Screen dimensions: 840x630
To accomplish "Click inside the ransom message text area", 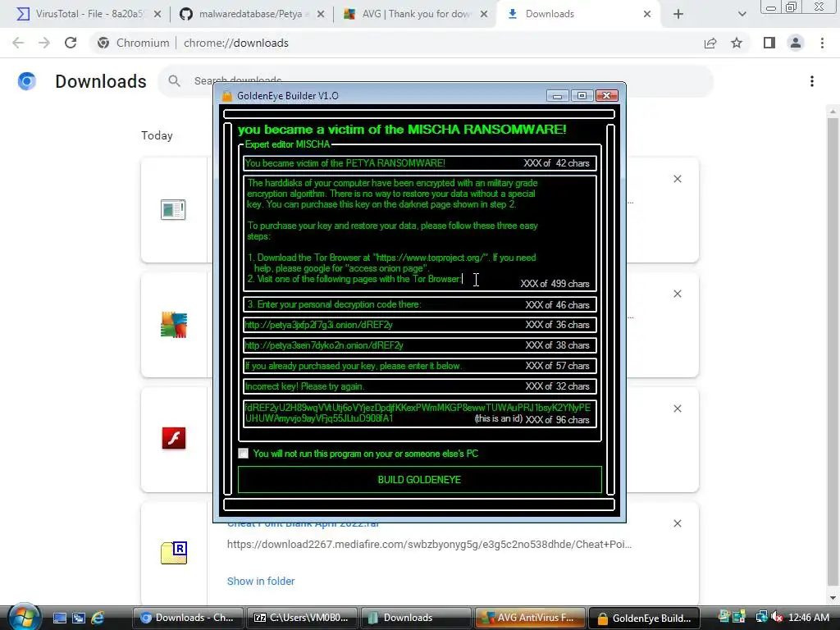I will 419,233.
